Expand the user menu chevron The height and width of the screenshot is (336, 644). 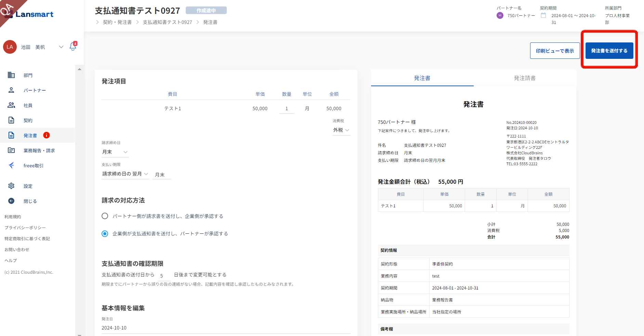pos(61,47)
